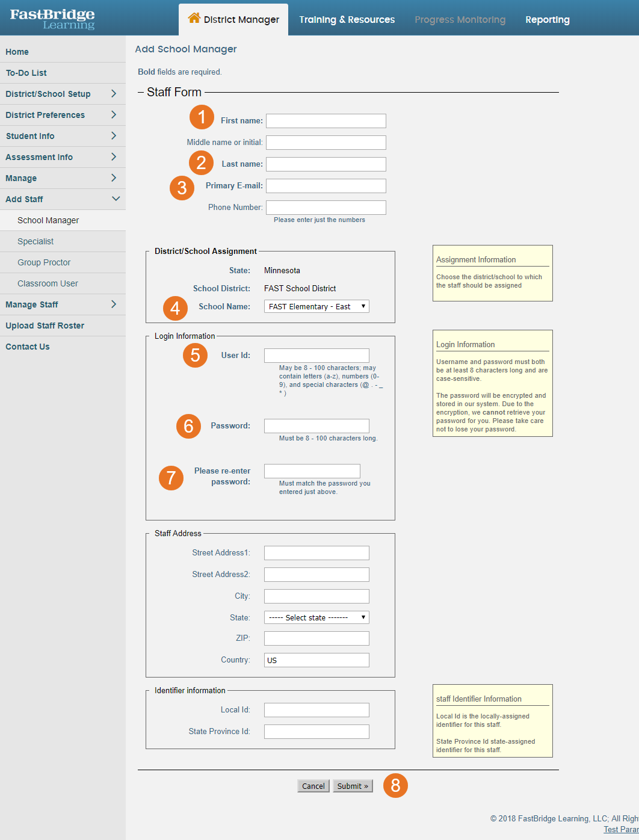
Task: Focus the User Id field
Action: point(316,356)
